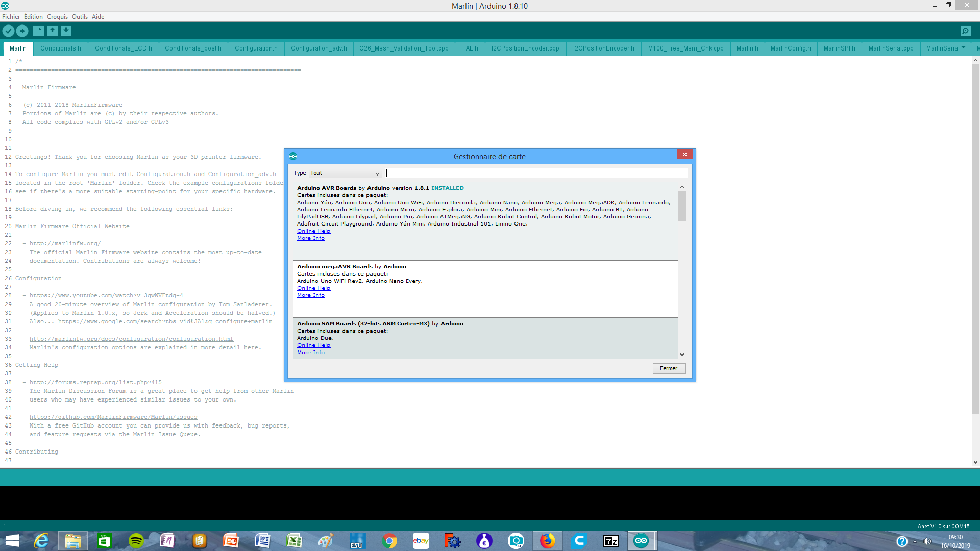This screenshot has width=980, height=551.
Task: Focus the board search text field
Action: click(x=536, y=173)
